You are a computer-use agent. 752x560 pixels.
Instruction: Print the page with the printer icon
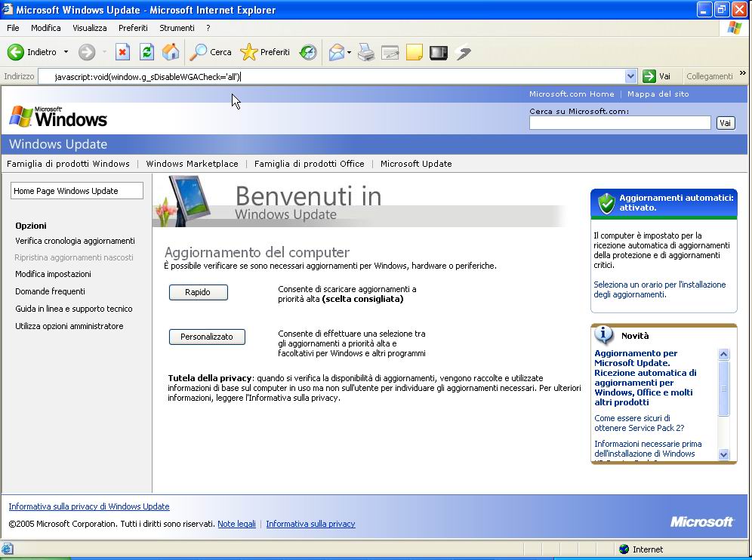[366, 52]
